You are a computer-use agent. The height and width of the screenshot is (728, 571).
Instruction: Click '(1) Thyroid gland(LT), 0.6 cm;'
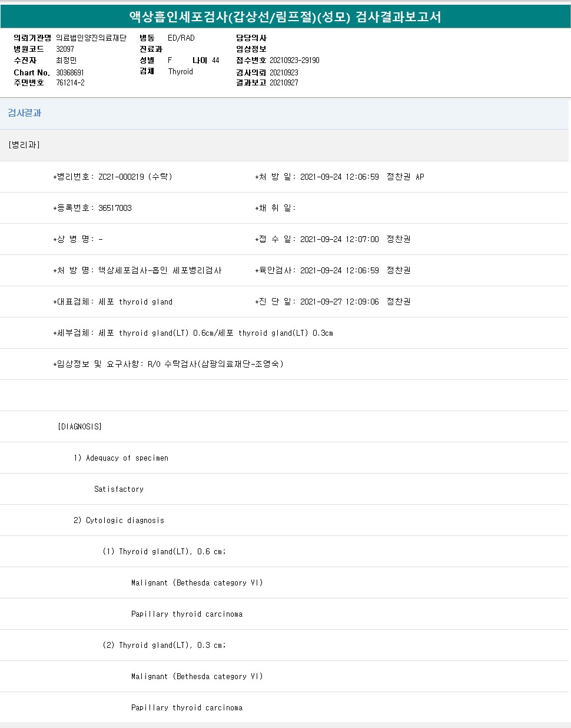(164, 551)
